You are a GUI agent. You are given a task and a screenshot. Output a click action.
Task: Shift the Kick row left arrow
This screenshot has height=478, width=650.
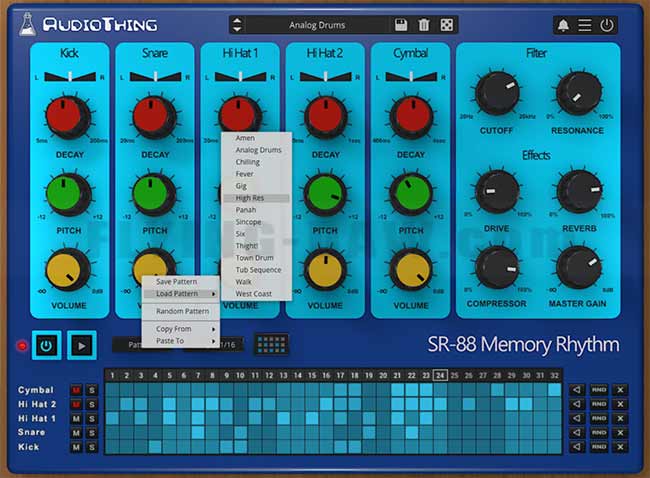pyautogui.click(x=577, y=447)
